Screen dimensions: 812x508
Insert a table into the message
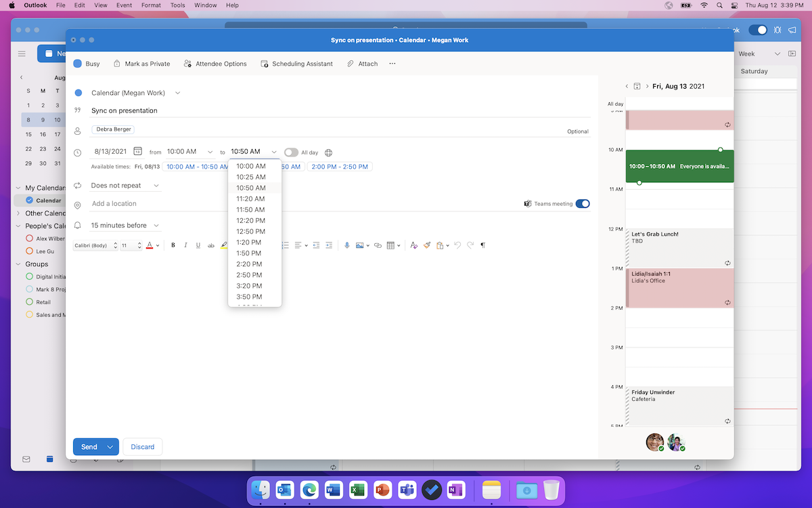point(390,245)
